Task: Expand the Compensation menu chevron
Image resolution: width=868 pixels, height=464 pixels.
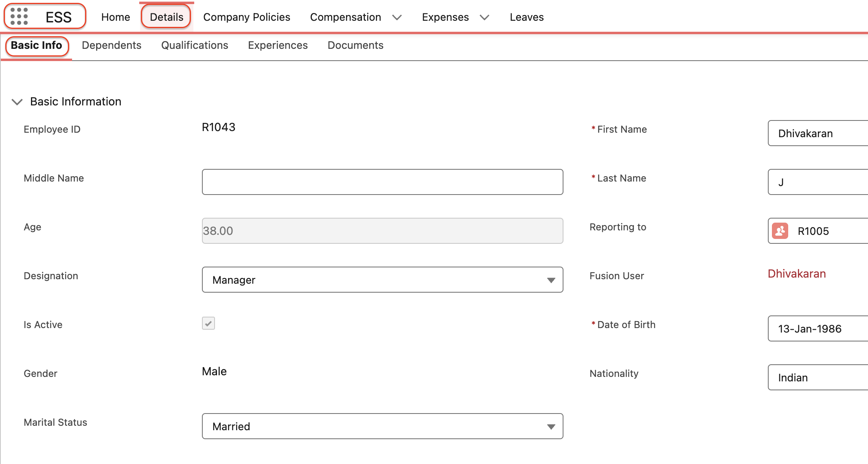Action: (397, 17)
